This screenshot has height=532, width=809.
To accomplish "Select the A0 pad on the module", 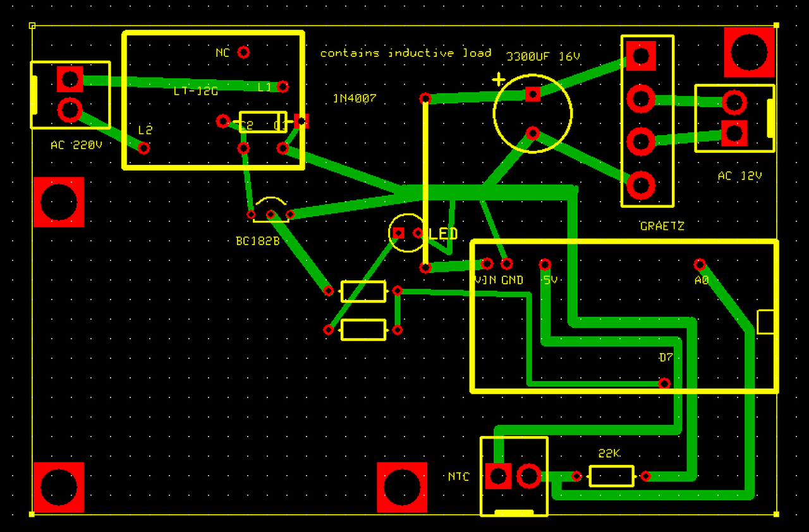I will coord(700,264).
